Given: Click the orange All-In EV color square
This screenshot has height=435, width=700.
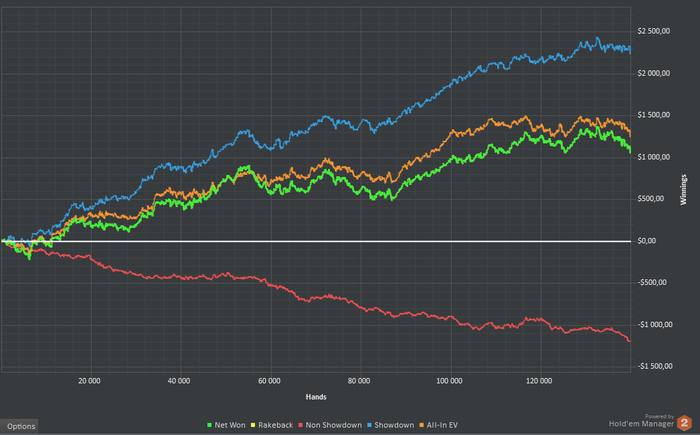Looking at the screenshot, I should point(422,426).
